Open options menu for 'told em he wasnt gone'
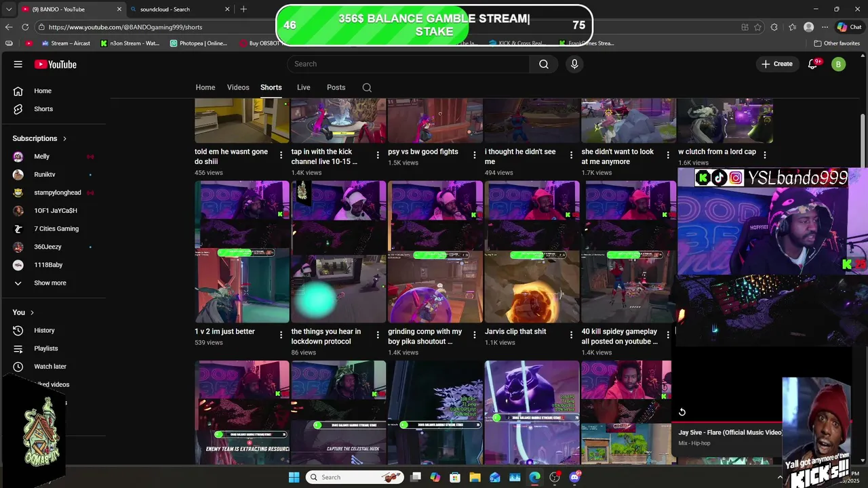Viewport: 868px width, 488px height. pyautogui.click(x=281, y=156)
